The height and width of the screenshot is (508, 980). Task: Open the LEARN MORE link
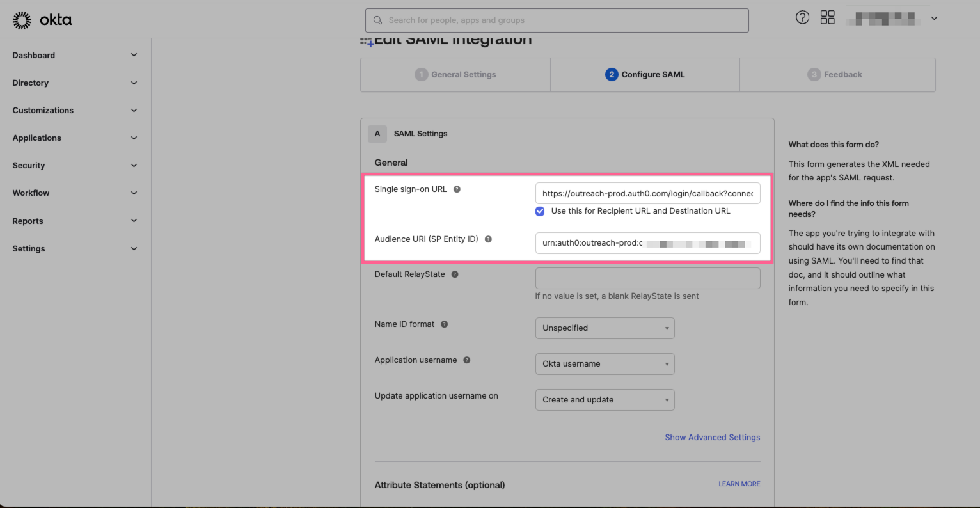click(739, 484)
